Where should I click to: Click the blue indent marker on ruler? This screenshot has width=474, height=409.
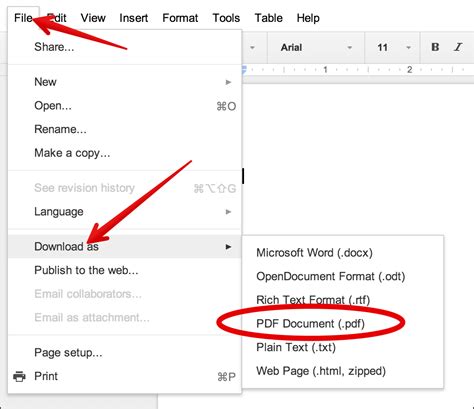click(244, 70)
